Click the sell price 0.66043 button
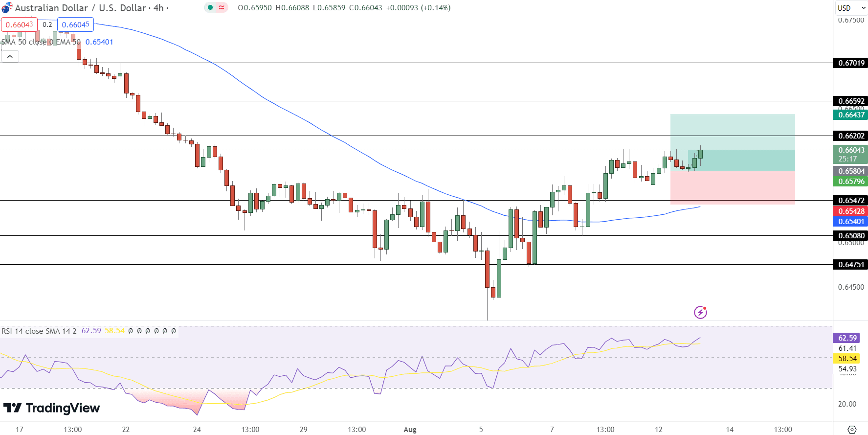The image size is (868, 435). pyautogui.click(x=20, y=24)
